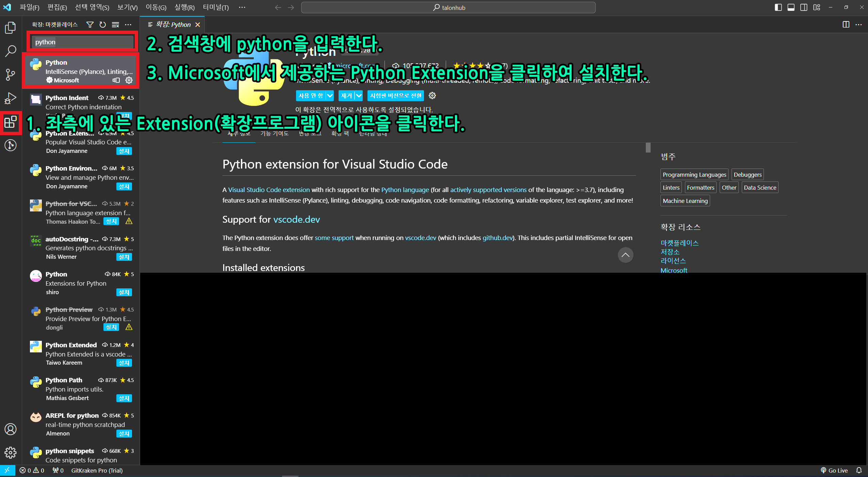Open Source Control view in activity bar
868x477 pixels.
tap(10, 75)
